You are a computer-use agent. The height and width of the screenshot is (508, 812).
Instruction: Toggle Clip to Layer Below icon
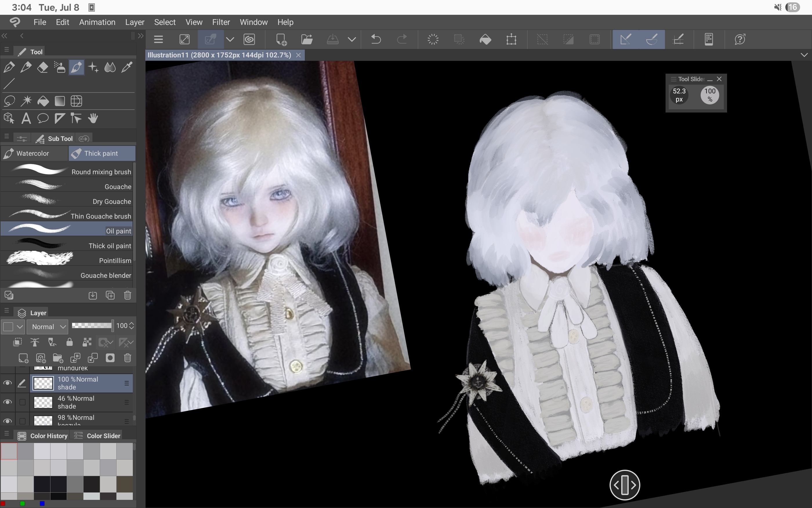[17, 342]
